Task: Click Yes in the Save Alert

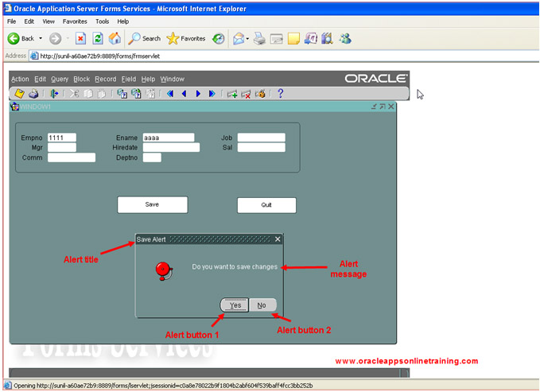Action: (x=235, y=305)
